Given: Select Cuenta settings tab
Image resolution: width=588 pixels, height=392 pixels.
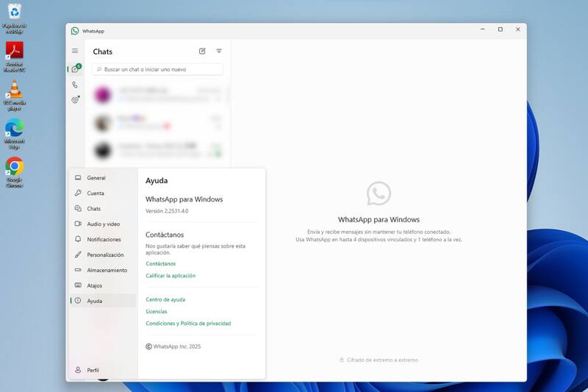Looking at the screenshot, I should pyautogui.click(x=96, y=193).
